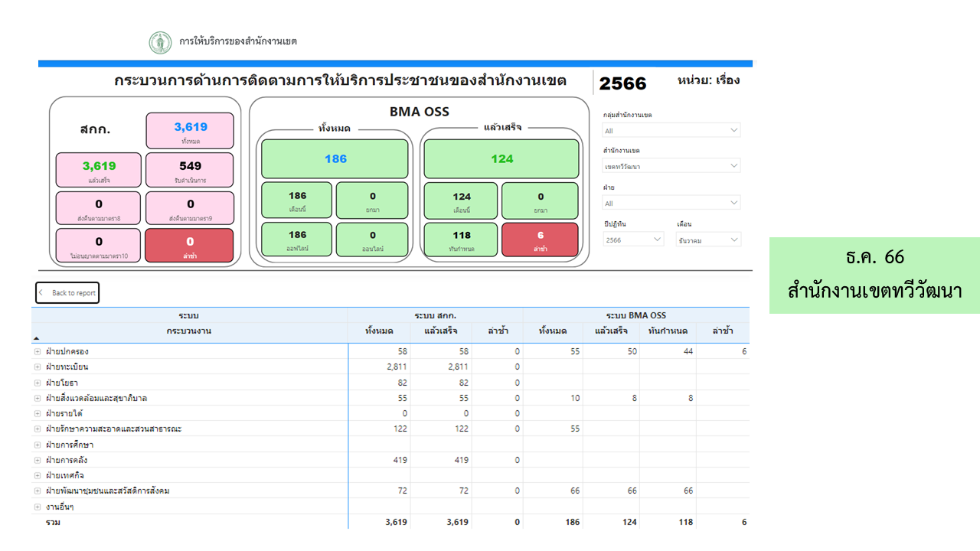Expand the ฝ่ายเทศกิจ row
Screen dimensions: 980x551
tap(37, 475)
